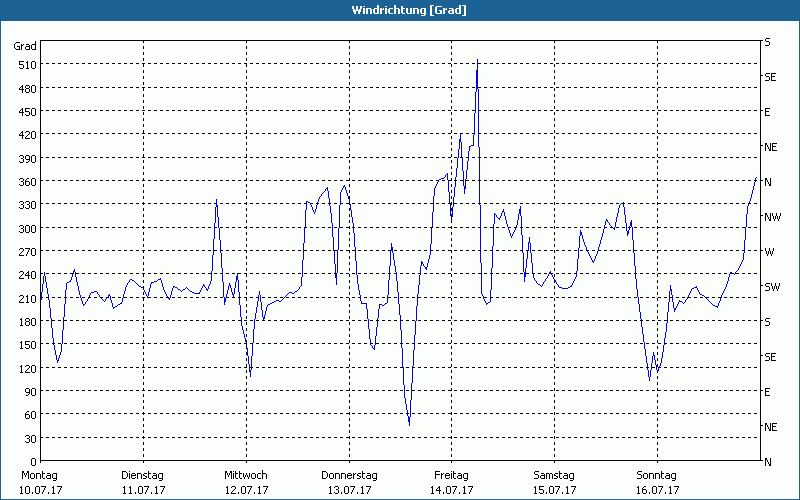800x500 pixels.
Task: Click the N compass label on the 360 line
Action: click(768, 182)
